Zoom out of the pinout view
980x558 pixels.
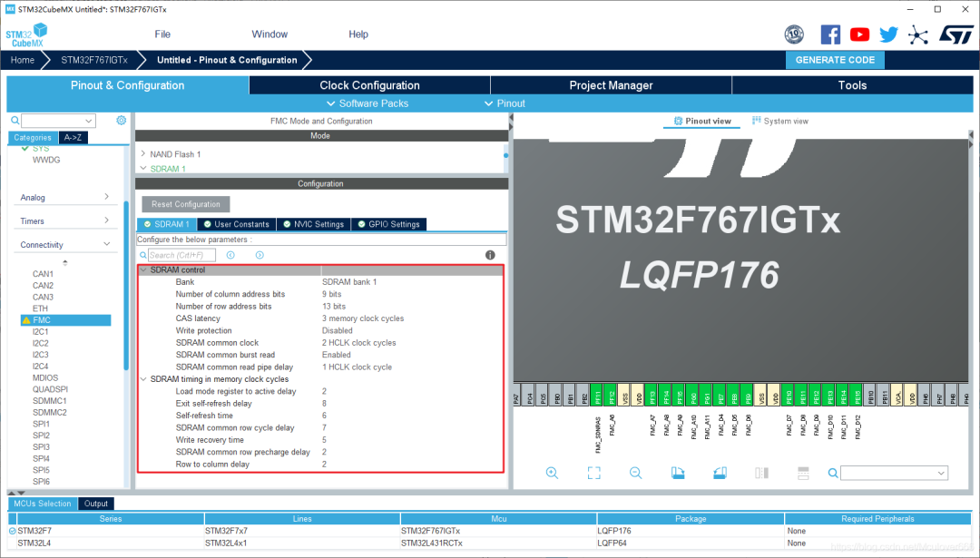(635, 473)
